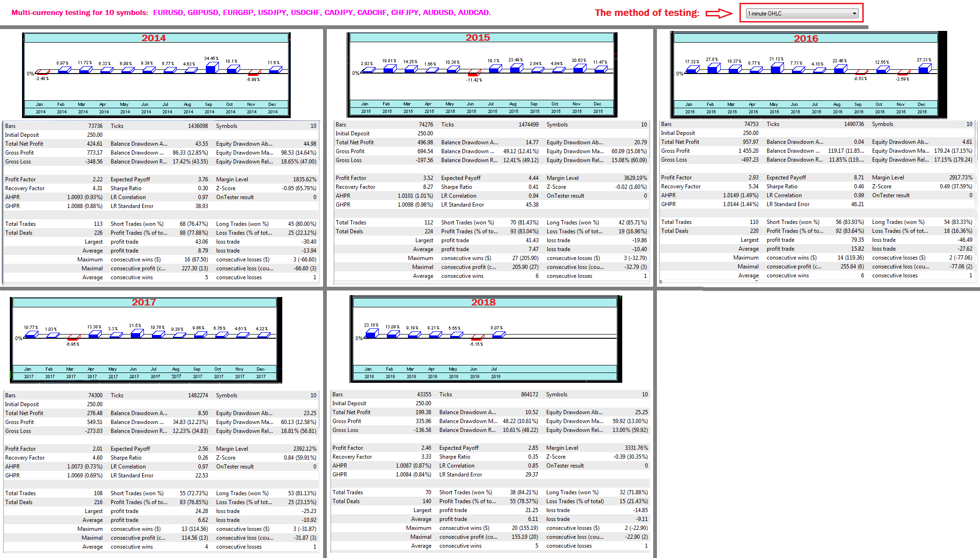980x558 pixels.
Task: Open the 1 minute OHLC testing method dropdown
Action: pyautogui.click(x=802, y=14)
